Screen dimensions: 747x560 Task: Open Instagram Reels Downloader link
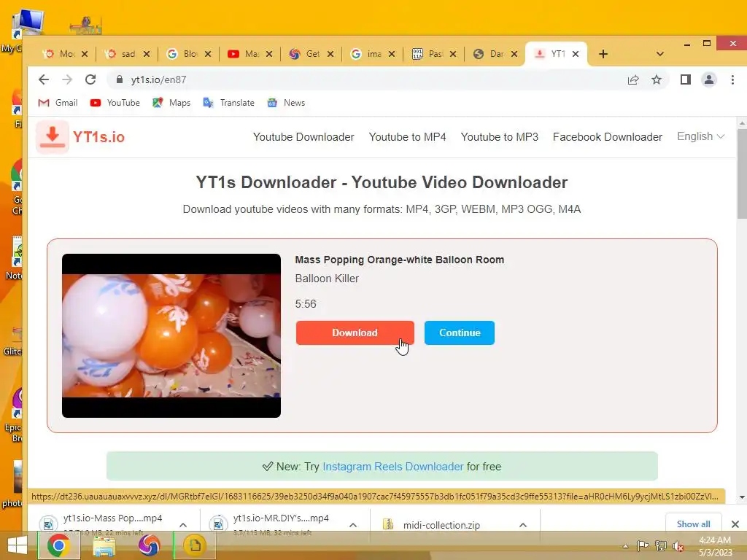coord(393,467)
